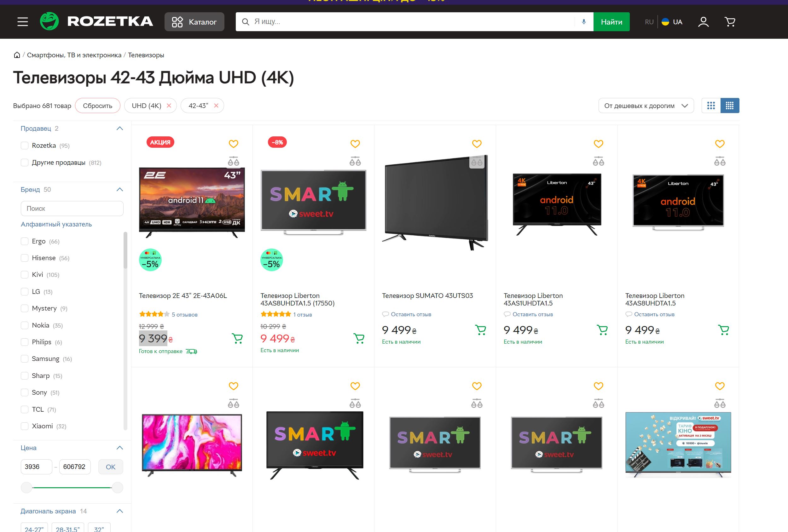Viewport: 788px width, 532px height.
Task: Check the Samsung brand filter
Action: [24, 359]
